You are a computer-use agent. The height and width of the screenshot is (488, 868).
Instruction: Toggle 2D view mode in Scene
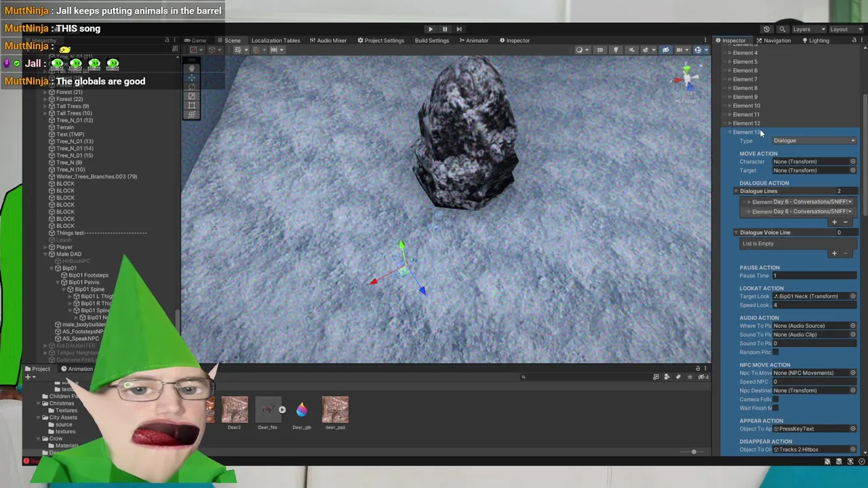(599, 50)
